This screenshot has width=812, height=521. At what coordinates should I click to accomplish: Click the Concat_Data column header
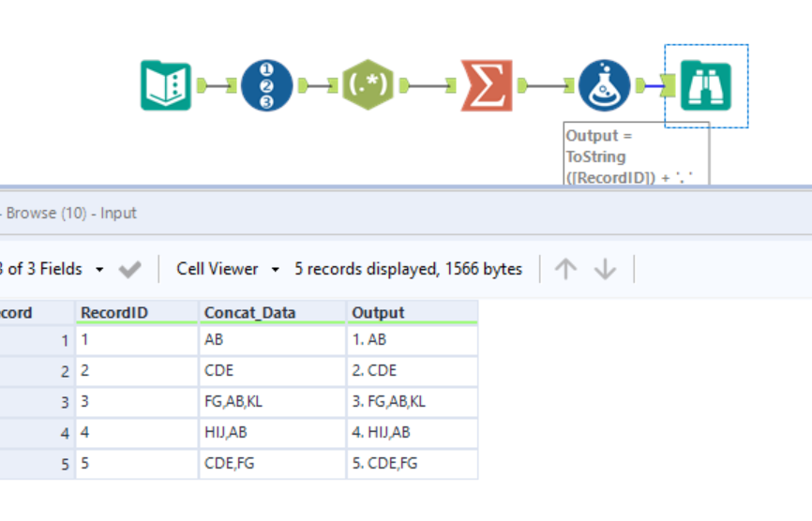(x=272, y=313)
